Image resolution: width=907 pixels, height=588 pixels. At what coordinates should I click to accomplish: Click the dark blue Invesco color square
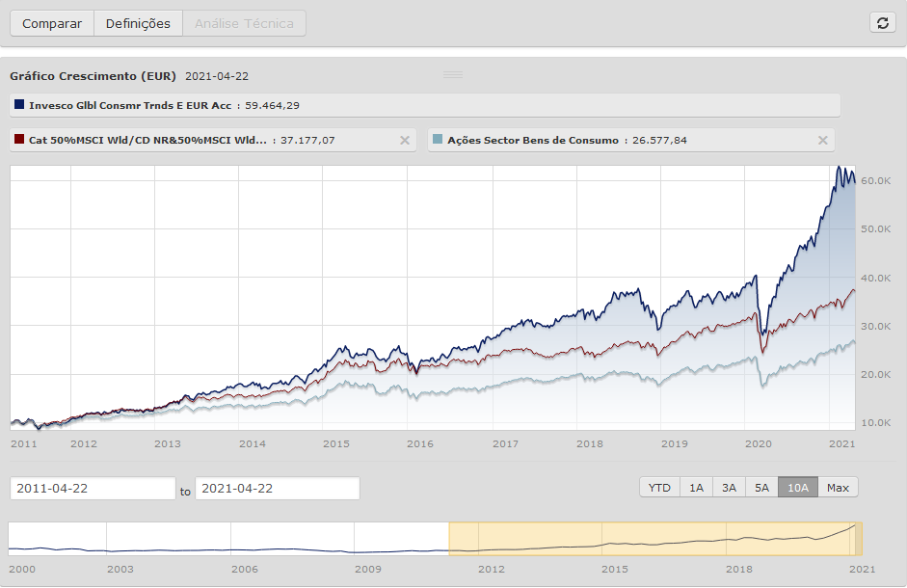pyautogui.click(x=20, y=105)
